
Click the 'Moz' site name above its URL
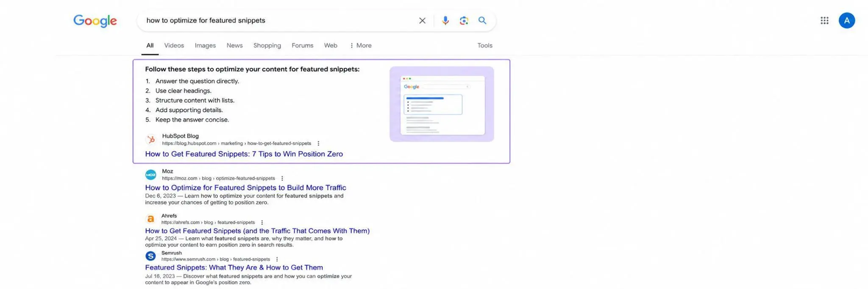tap(167, 171)
